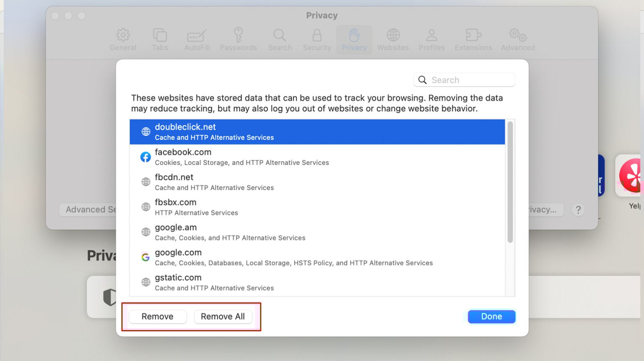The height and width of the screenshot is (361, 644).
Task: Select the gstatic.com data entry
Action: click(178, 281)
